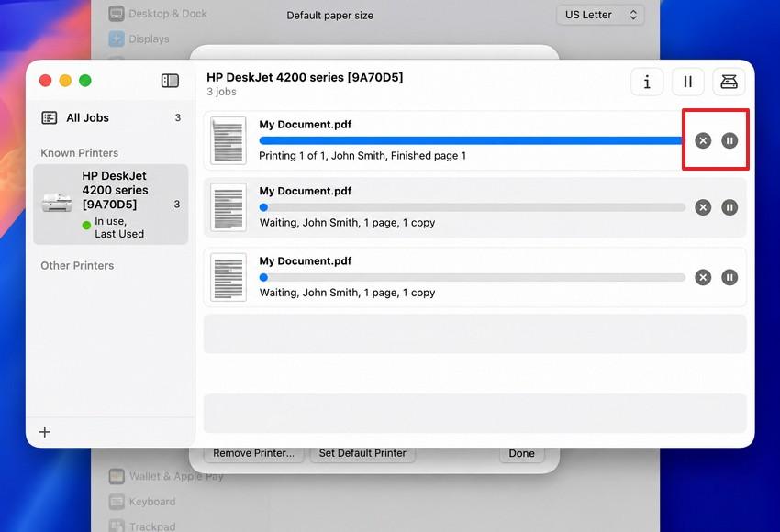Click the HP DeskJet printer thumbnail image
The image size is (780, 532).
pos(57,203)
